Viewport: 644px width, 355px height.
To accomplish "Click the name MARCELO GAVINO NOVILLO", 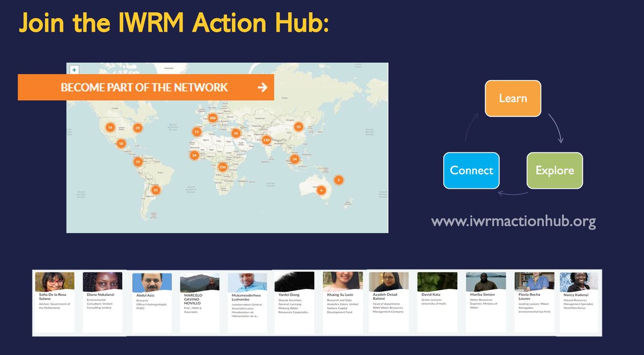I will 193,299.
